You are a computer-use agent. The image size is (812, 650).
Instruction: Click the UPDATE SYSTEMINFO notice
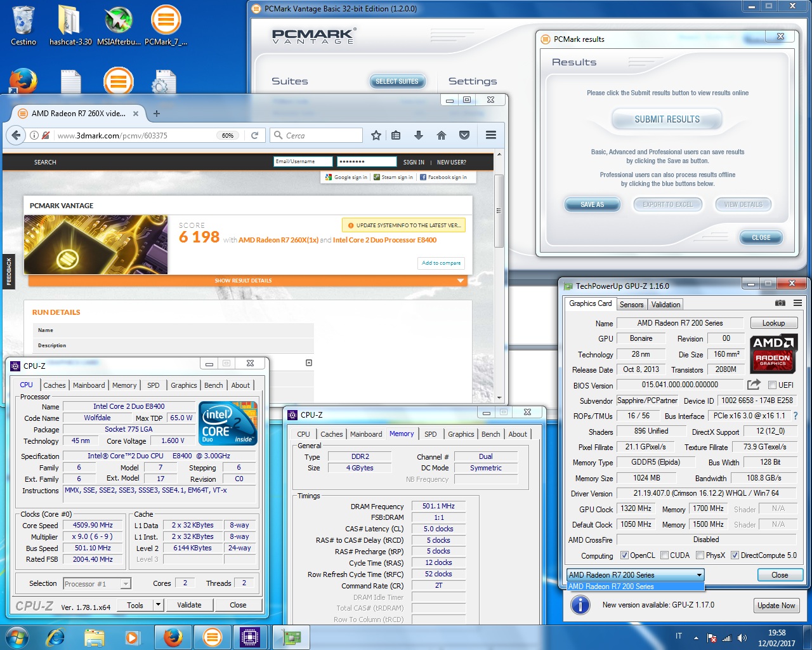click(x=404, y=225)
